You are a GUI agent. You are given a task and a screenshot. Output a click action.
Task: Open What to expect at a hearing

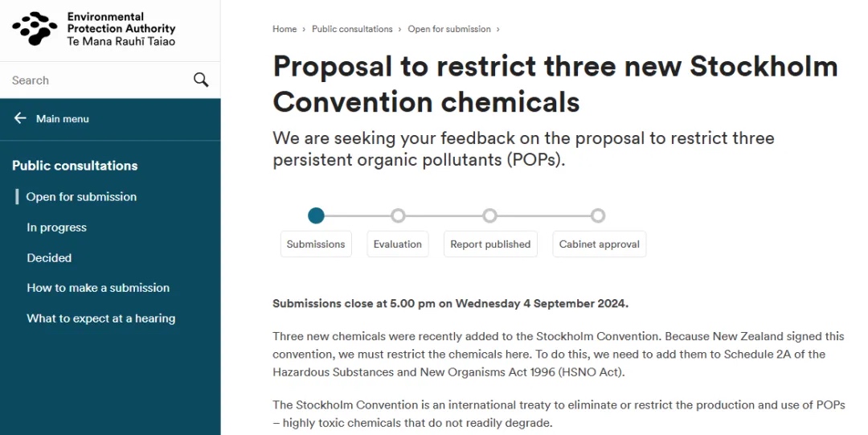[100, 318]
